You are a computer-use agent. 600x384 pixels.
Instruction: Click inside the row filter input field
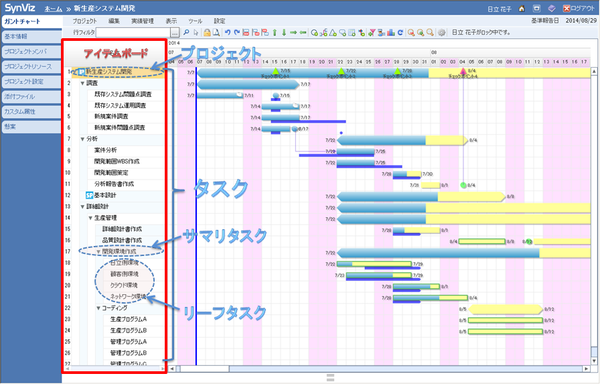(x=133, y=33)
